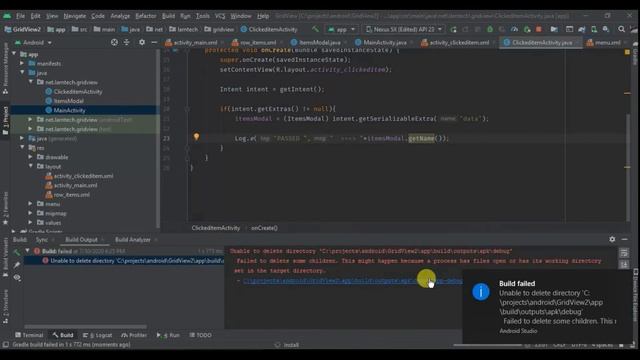640x360 pixels.
Task: Expand the mipmap folder
Action: pos(31,213)
